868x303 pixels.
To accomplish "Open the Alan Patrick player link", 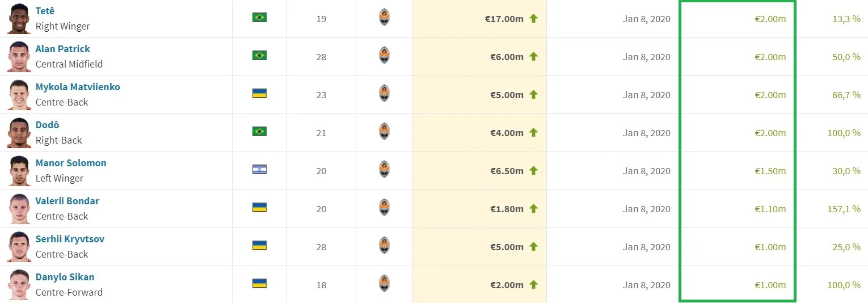I will tap(62, 49).
